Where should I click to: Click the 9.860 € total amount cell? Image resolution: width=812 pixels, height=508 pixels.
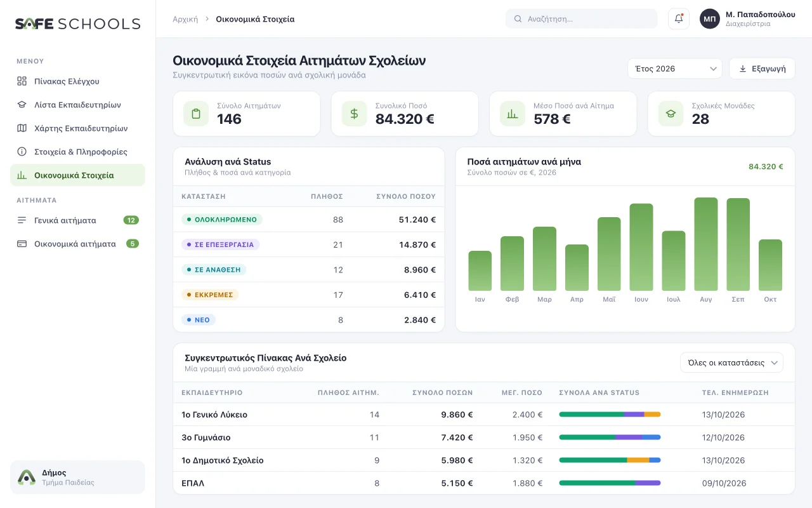(x=457, y=415)
